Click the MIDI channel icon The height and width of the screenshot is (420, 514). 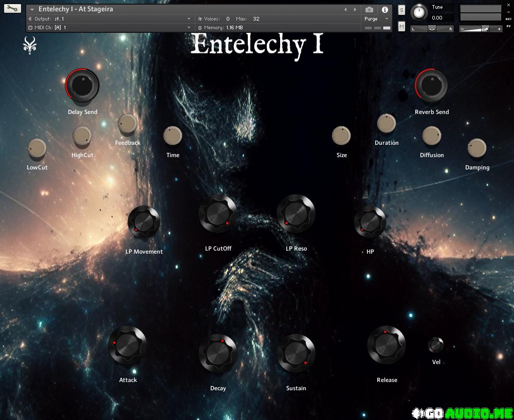[x=30, y=28]
